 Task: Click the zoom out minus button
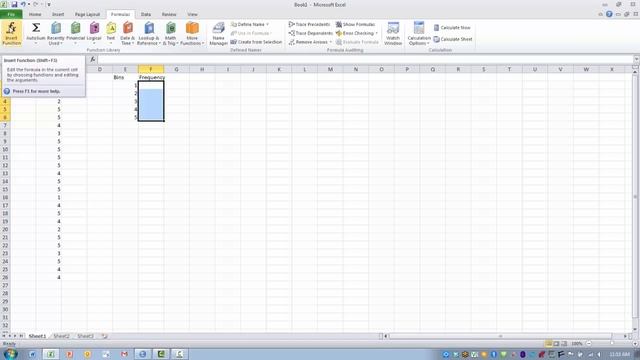(x=589, y=344)
